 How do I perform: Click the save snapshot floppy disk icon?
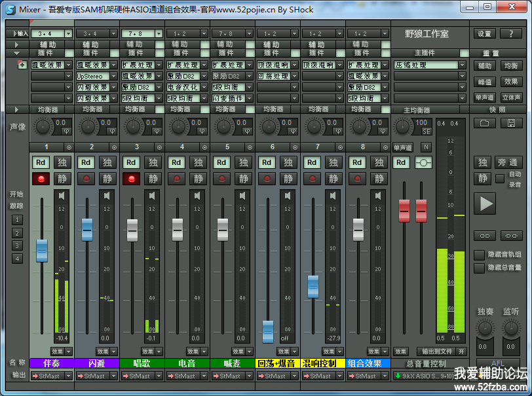pos(511,122)
